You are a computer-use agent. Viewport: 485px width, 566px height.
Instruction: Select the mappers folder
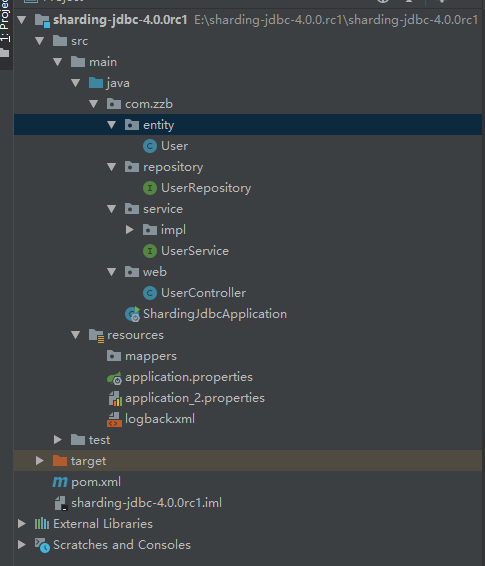coord(151,356)
